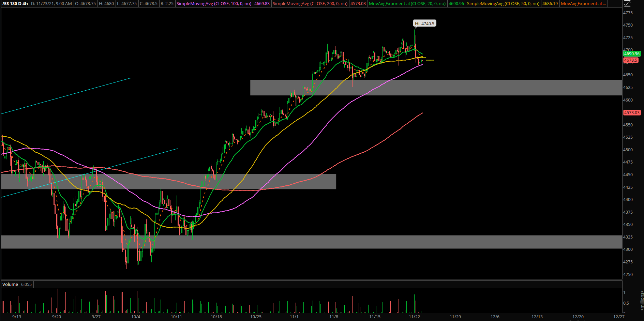This screenshot has width=644, height=321.
Task: Click the date field D: 11/23/21, 9:00 AM
Action: tap(51, 3)
